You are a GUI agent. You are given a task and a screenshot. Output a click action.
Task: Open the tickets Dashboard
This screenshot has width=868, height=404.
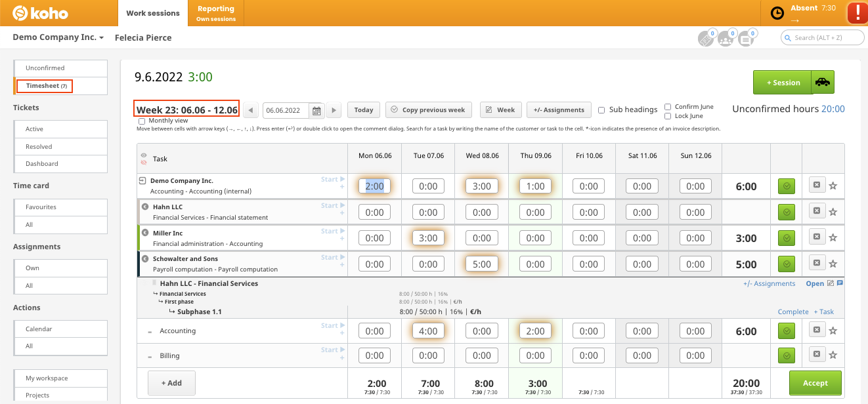(x=60, y=163)
